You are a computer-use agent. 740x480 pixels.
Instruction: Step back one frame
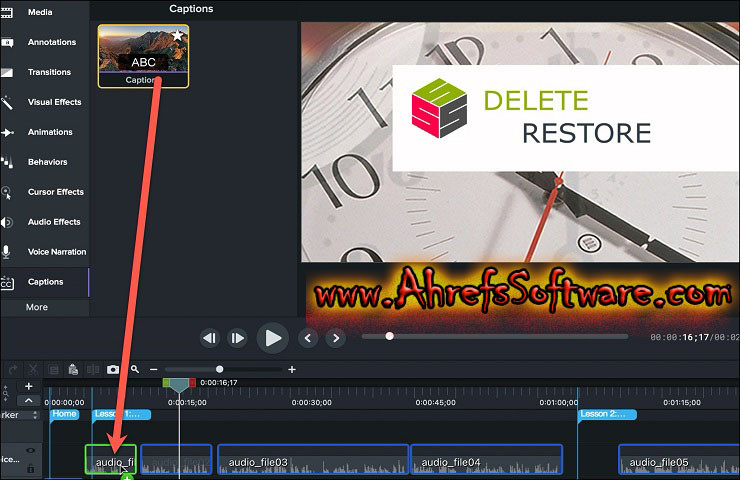(210, 338)
